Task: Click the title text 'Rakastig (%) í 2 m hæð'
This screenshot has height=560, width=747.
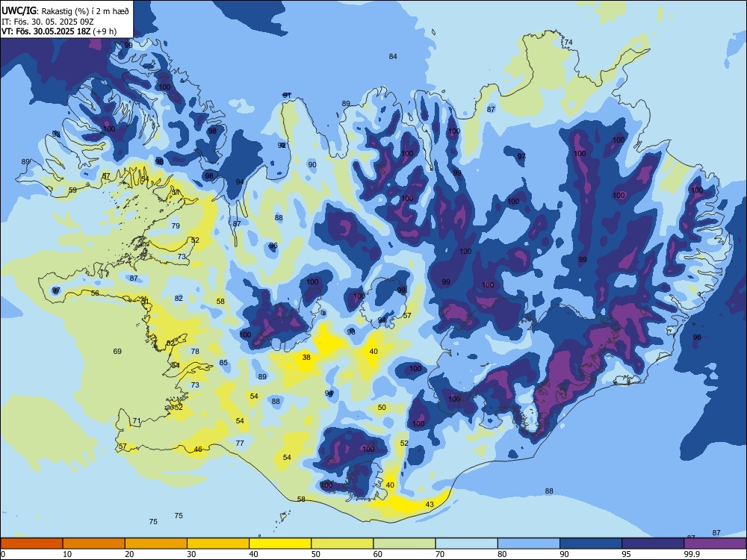Action: click(x=85, y=10)
